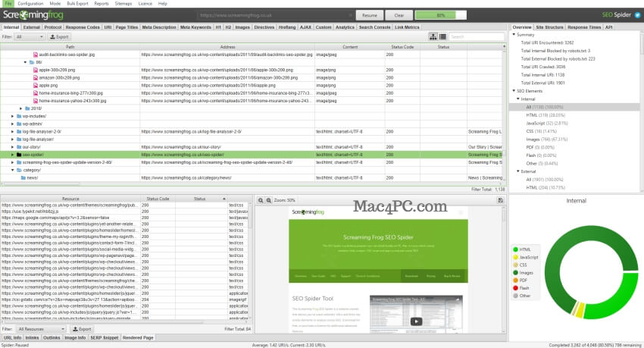Expand the wp-admin/ folder
Image resolution: width=644 pixels, height=348 pixels.
tap(12, 124)
